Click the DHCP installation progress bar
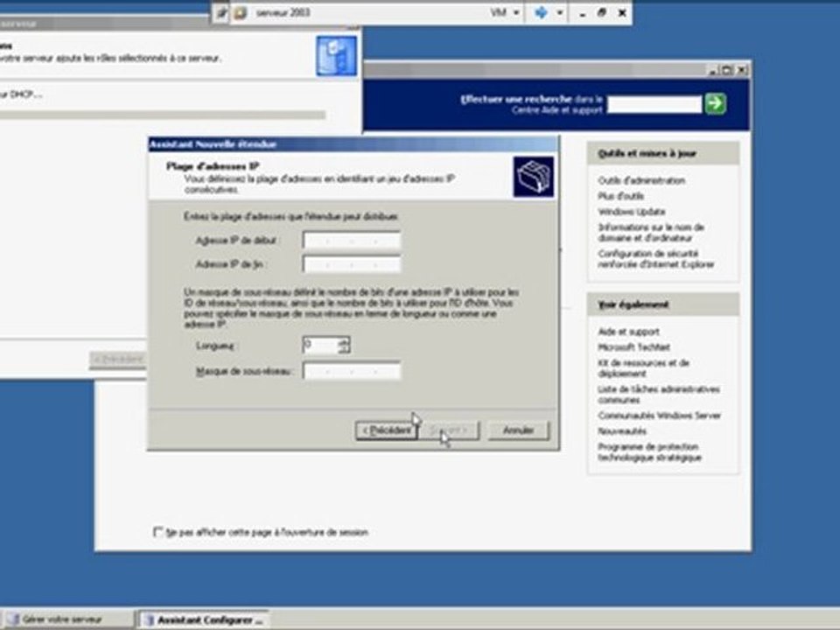This screenshot has width=840, height=630. pyautogui.click(x=163, y=115)
